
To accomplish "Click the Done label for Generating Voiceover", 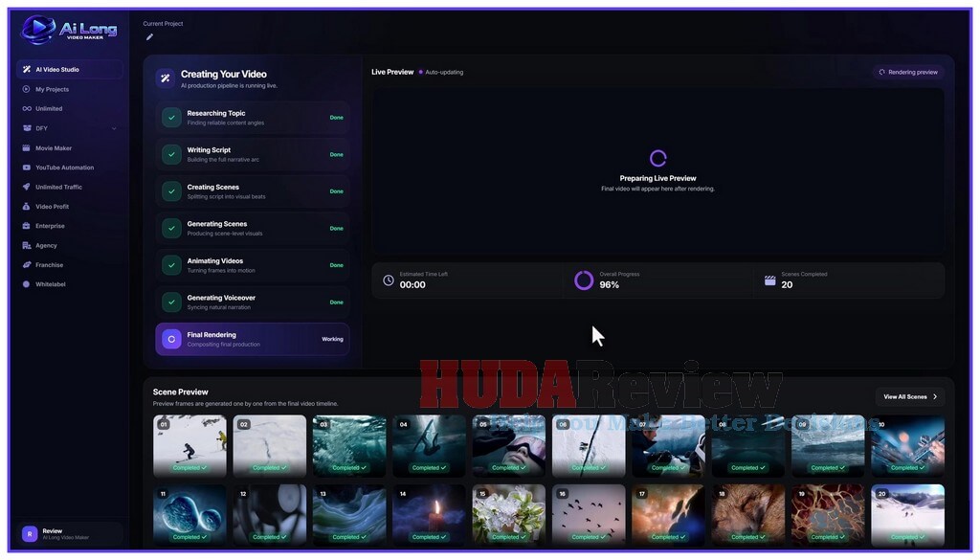I will click(336, 302).
